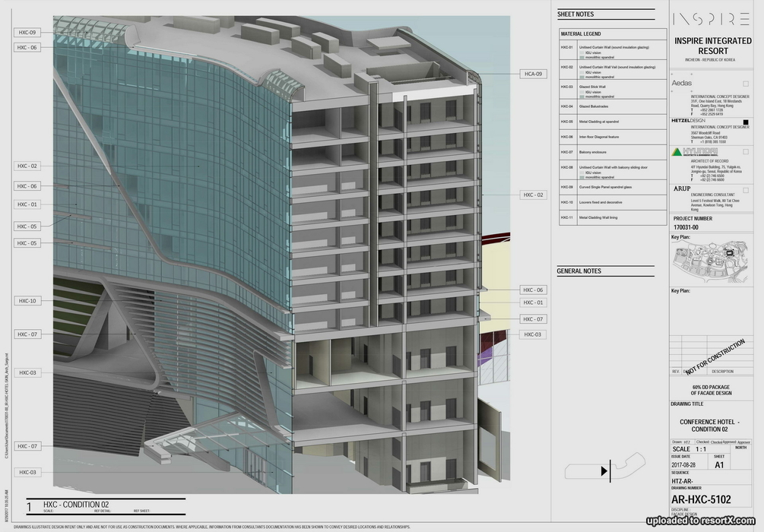Screen dimensions: 764x532
Task: Click the Key Plan site map thumbnail
Action: click(711, 258)
